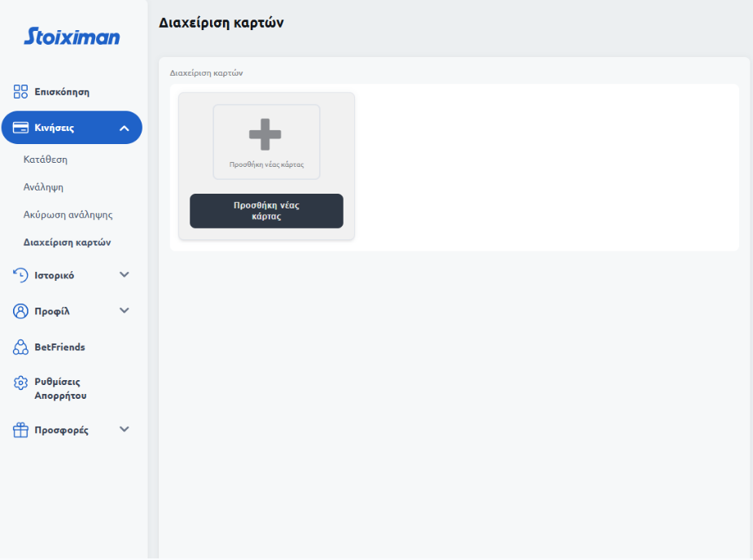Click the Προφίλ user avatar icon
This screenshot has height=560, width=753.
click(x=21, y=311)
